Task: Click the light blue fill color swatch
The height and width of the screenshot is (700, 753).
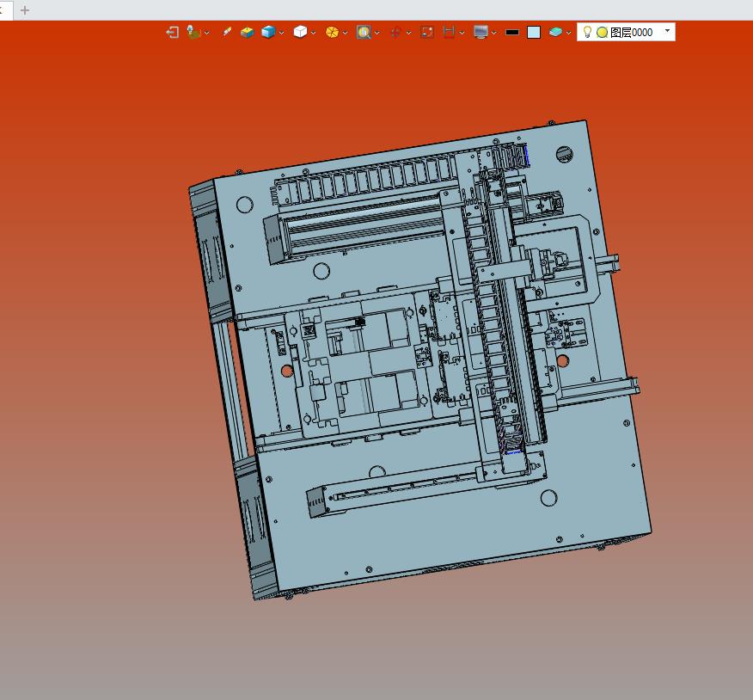Action: pyautogui.click(x=534, y=32)
